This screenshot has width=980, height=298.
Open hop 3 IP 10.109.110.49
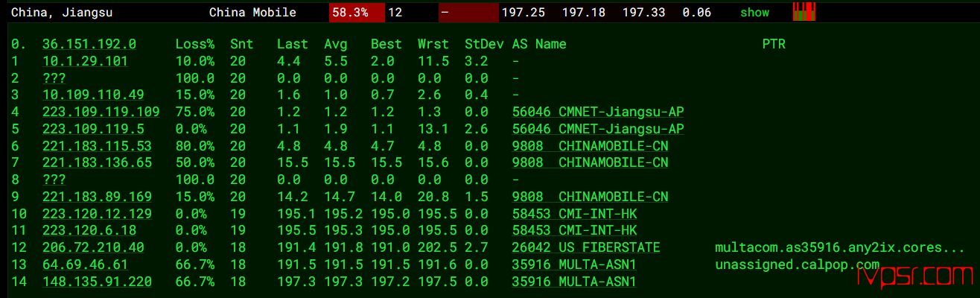click(93, 95)
